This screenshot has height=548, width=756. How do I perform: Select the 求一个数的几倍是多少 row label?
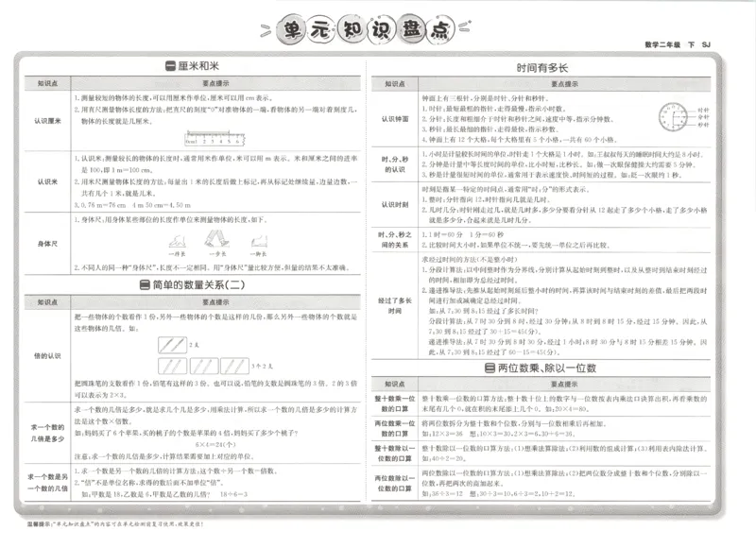48,433
